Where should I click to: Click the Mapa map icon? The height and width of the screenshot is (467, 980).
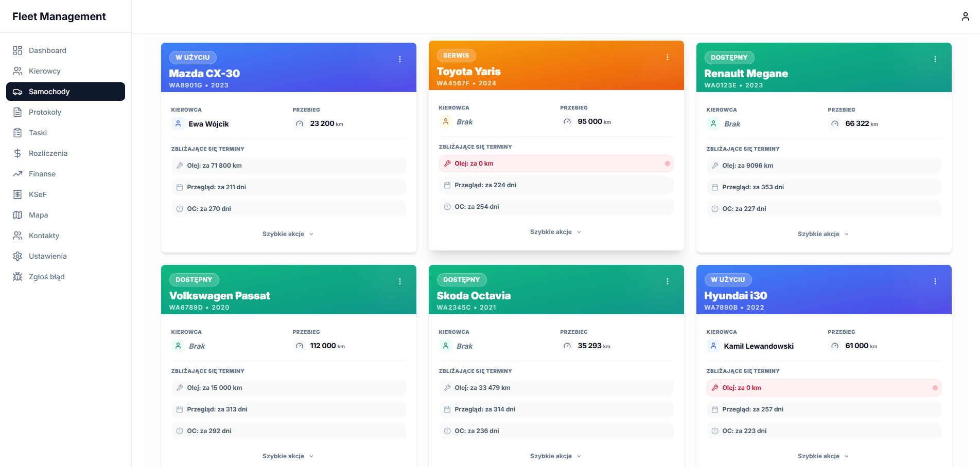point(17,215)
